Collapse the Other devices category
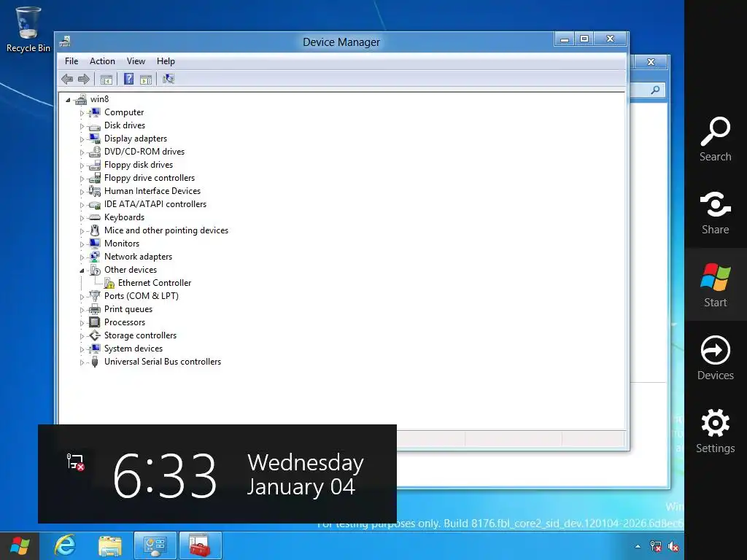Viewport: 747px width, 560px height. point(82,271)
